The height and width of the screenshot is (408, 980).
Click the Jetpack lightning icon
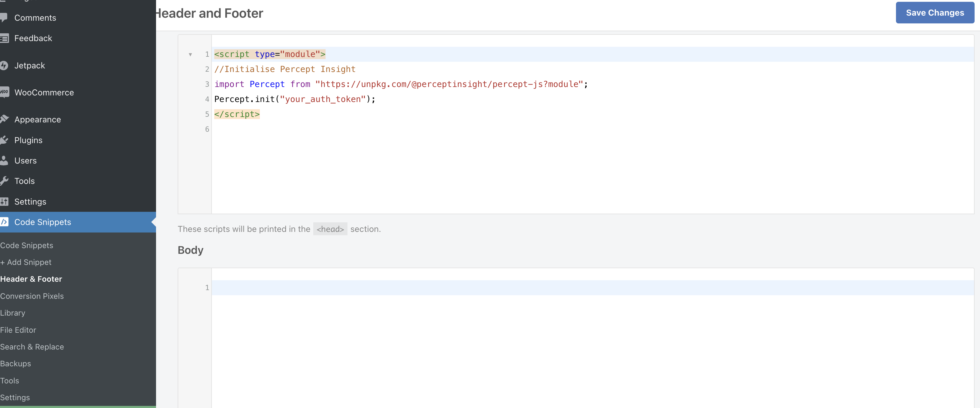click(4, 65)
